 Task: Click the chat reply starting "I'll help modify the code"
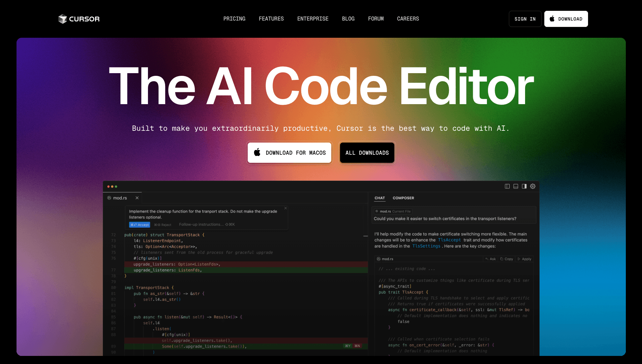(x=451, y=240)
